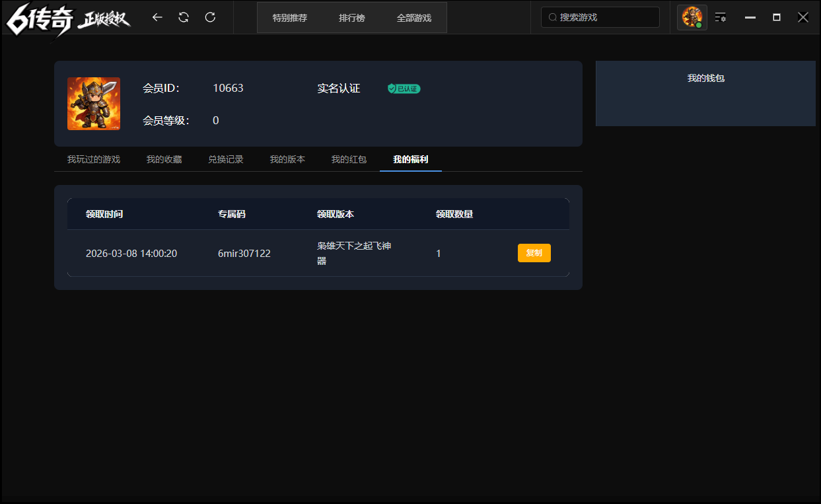Image resolution: width=821 pixels, height=504 pixels.
Task: Switch to the 全部游戏 tab
Action: [x=414, y=18]
